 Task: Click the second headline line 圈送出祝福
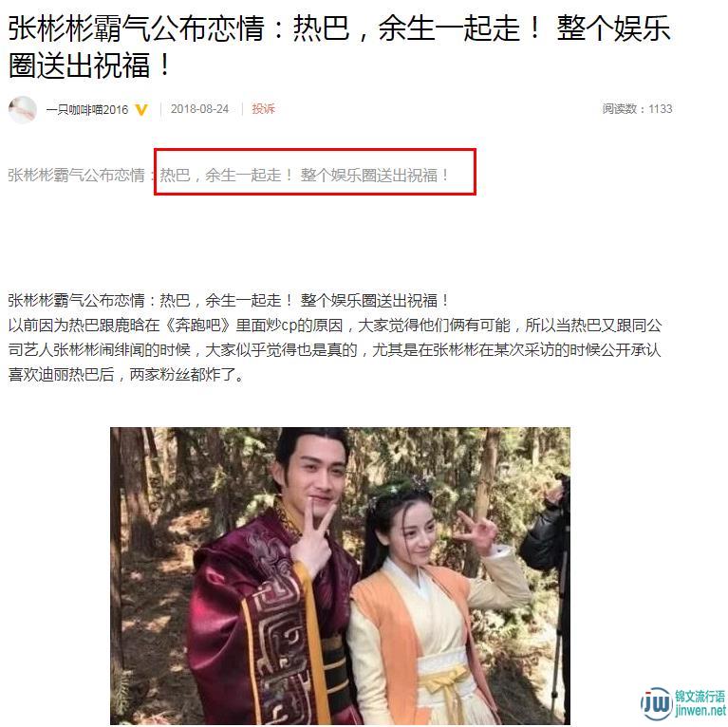tap(89, 65)
